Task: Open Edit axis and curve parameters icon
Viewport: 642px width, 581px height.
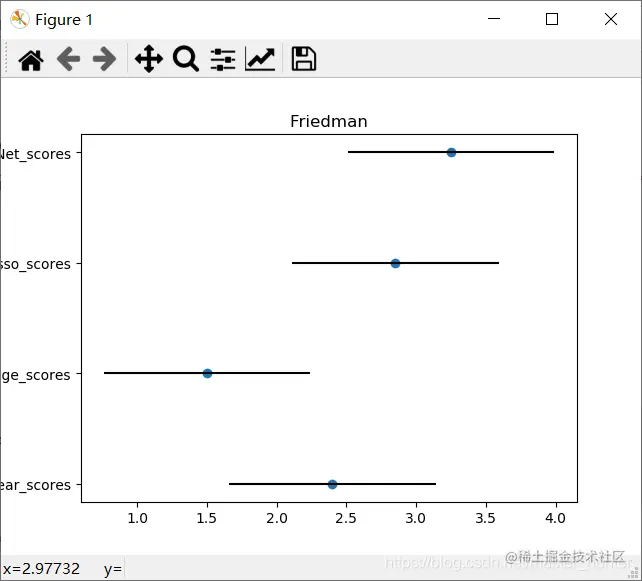Action: click(x=260, y=59)
